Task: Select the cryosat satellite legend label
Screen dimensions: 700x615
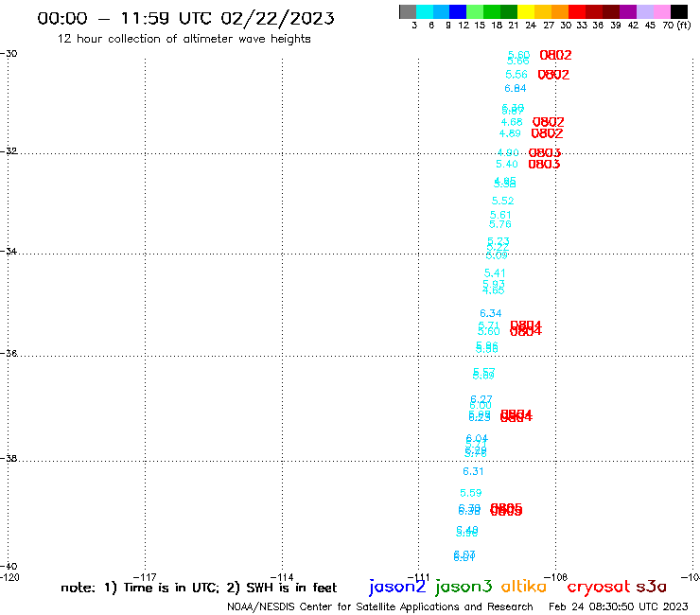Action: [599, 588]
